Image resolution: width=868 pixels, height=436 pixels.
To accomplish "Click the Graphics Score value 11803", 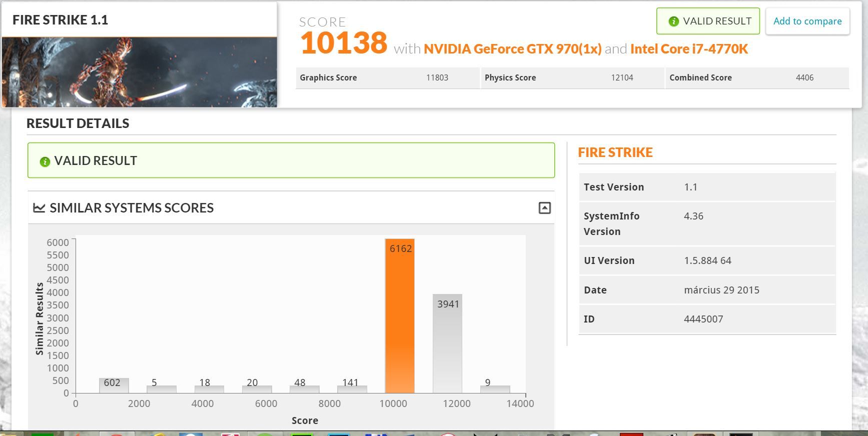I will tap(437, 77).
